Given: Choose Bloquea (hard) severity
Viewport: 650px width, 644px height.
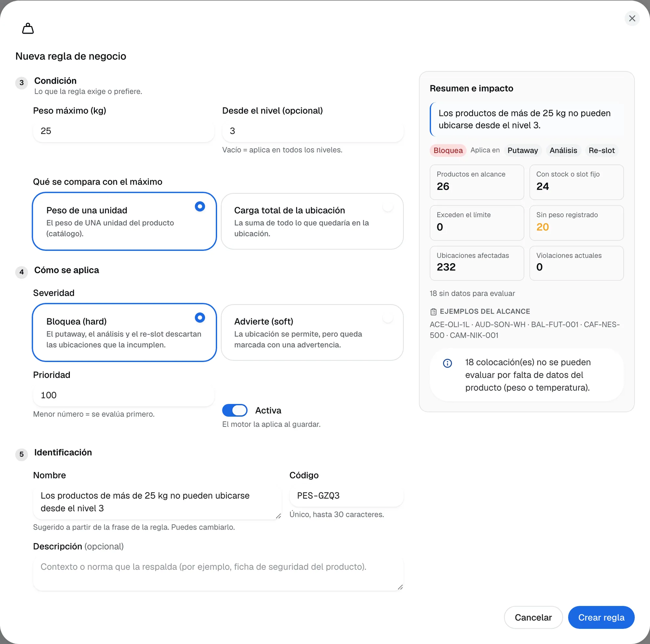Looking at the screenshot, I should click(124, 332).
